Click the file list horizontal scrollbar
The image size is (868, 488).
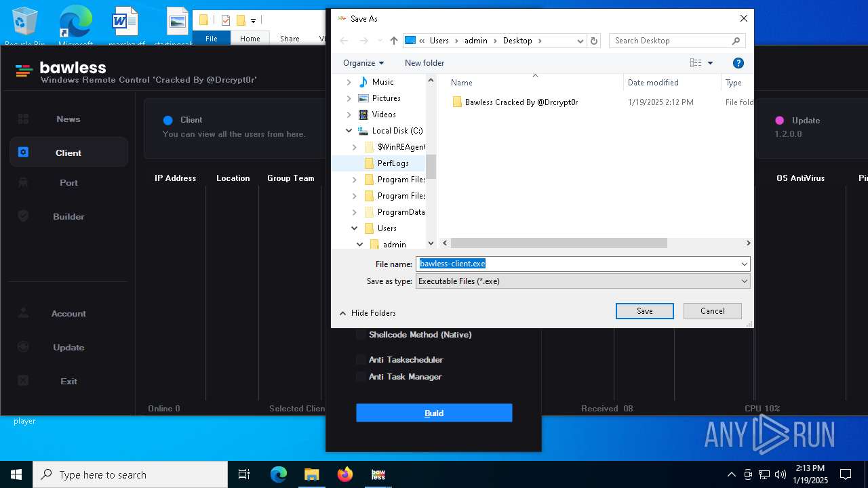(x=559, y=243)
